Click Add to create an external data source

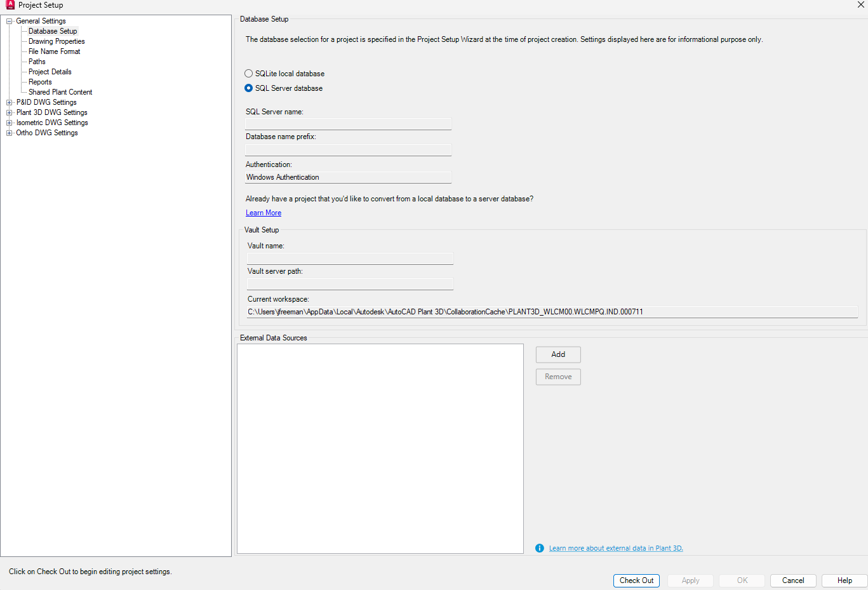pos(558,354)
